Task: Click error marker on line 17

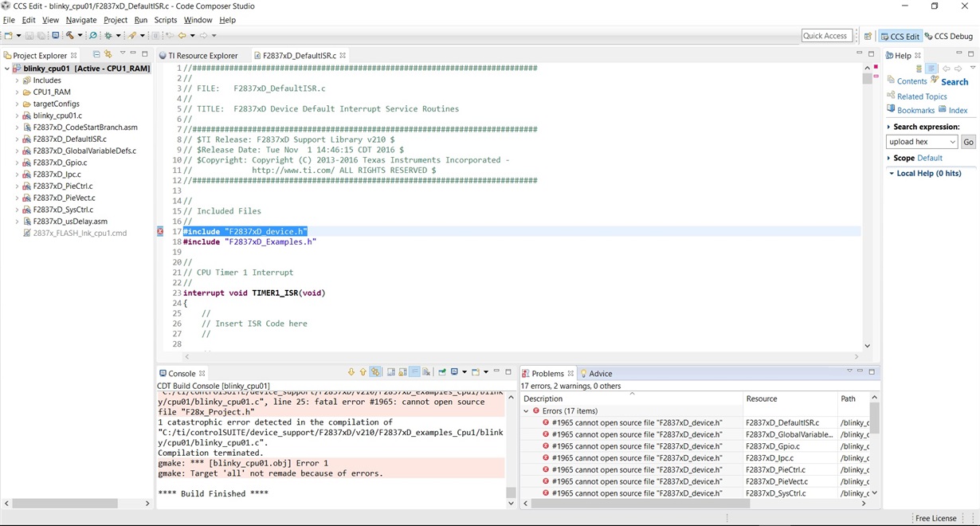Action: pyautogui.click(x=160, y=231)
